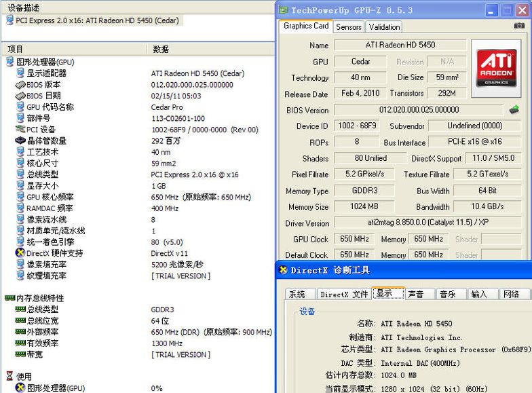532x393 pixels.
Task: Click the 1300 MHz value
Action: (x=167, y=343)
